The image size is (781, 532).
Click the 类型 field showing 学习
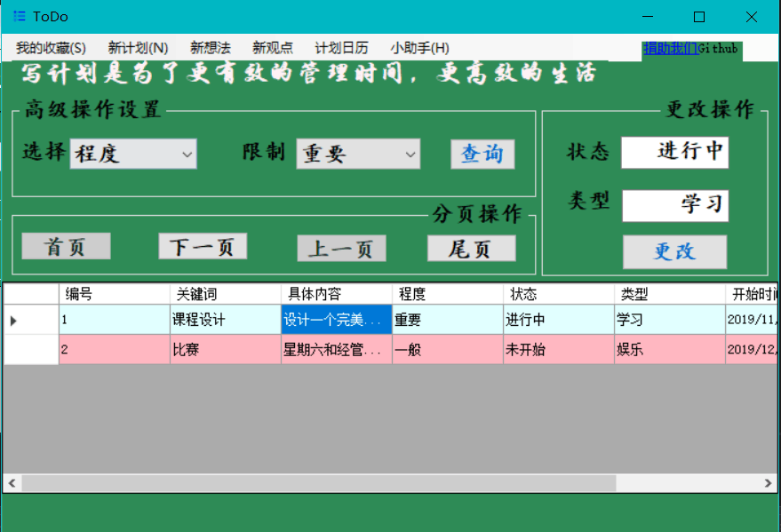click(x=675, y=205)
